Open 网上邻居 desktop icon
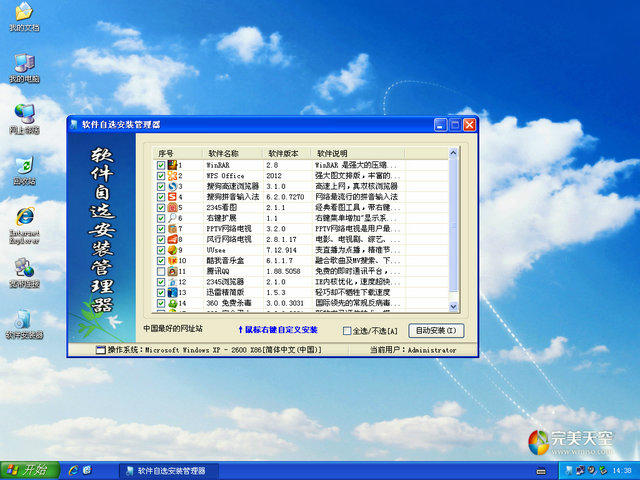Image resolution: width=640 pixels, height=480 pixels. point(24,119)
